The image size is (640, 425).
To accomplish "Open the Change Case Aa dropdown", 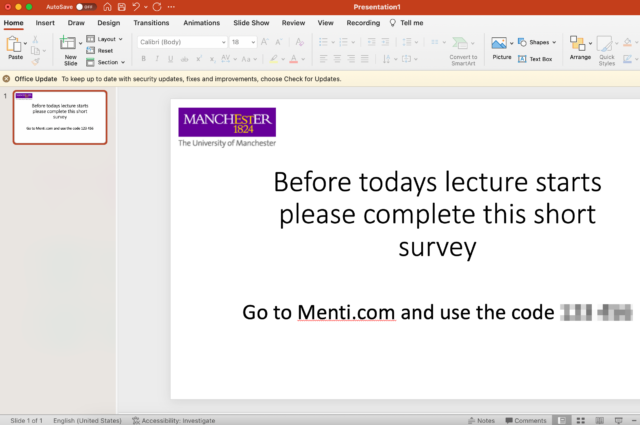I will 249,59.
